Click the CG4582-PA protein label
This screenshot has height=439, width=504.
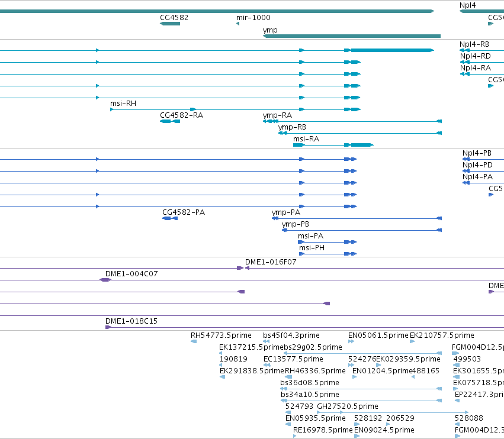coord(183,212)
